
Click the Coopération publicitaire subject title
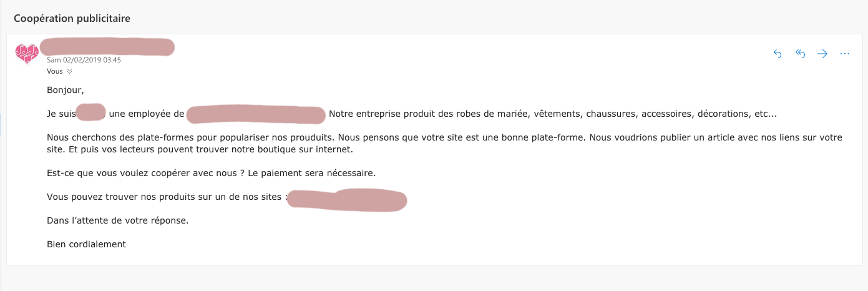click(72, 18)
